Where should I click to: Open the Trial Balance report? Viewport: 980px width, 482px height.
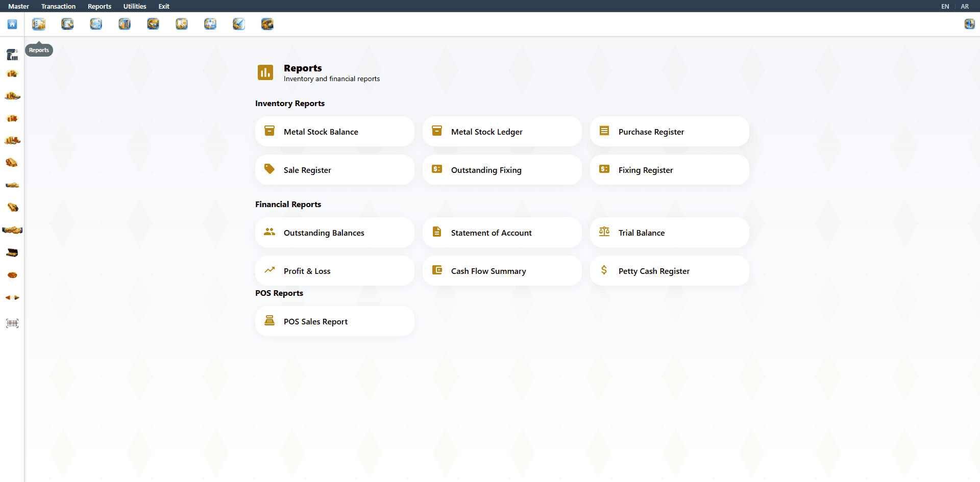point(669,233)
